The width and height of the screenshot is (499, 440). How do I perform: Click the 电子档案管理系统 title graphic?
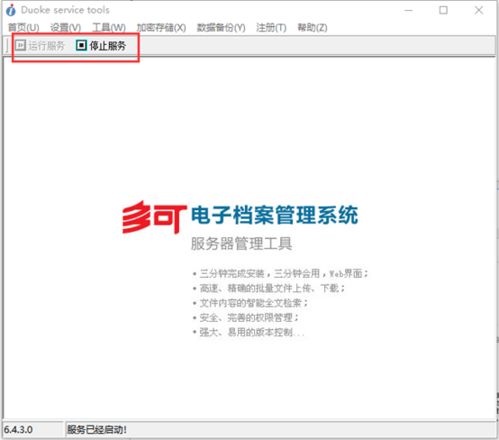(x=275, y=215)
